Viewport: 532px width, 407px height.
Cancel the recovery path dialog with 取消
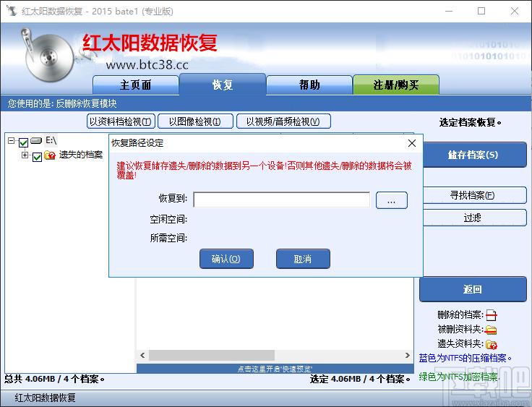point(303,259)
